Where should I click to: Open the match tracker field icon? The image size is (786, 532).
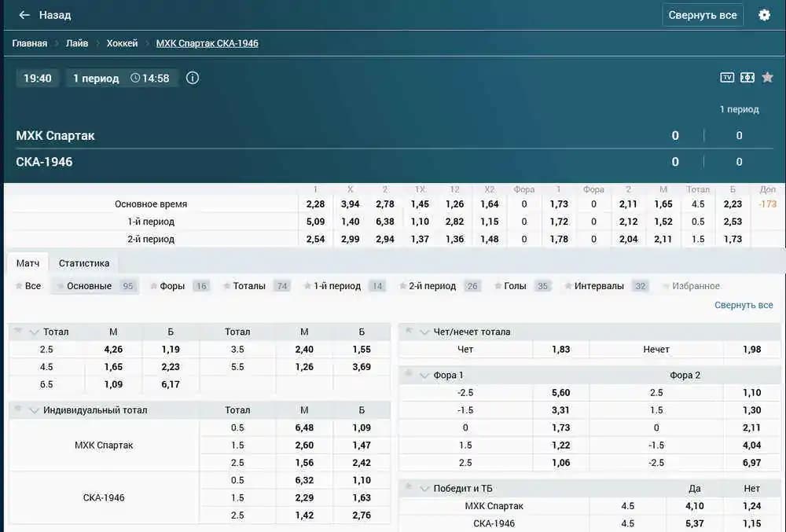click(747, 77)
